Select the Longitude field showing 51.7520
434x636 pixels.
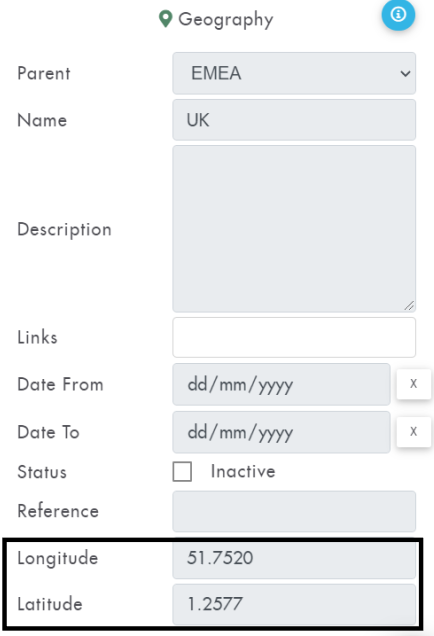point(294,558)
